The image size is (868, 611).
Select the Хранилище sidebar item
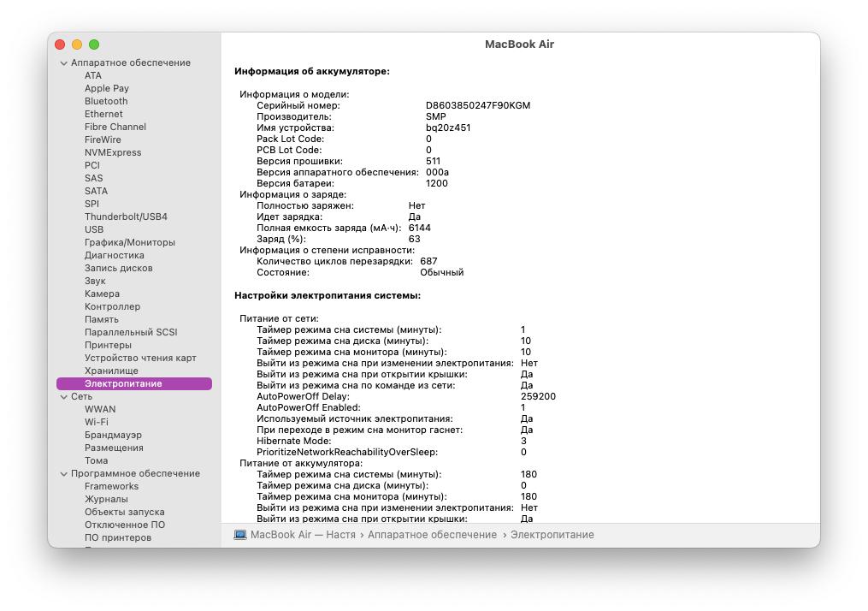tap(111, 371)
